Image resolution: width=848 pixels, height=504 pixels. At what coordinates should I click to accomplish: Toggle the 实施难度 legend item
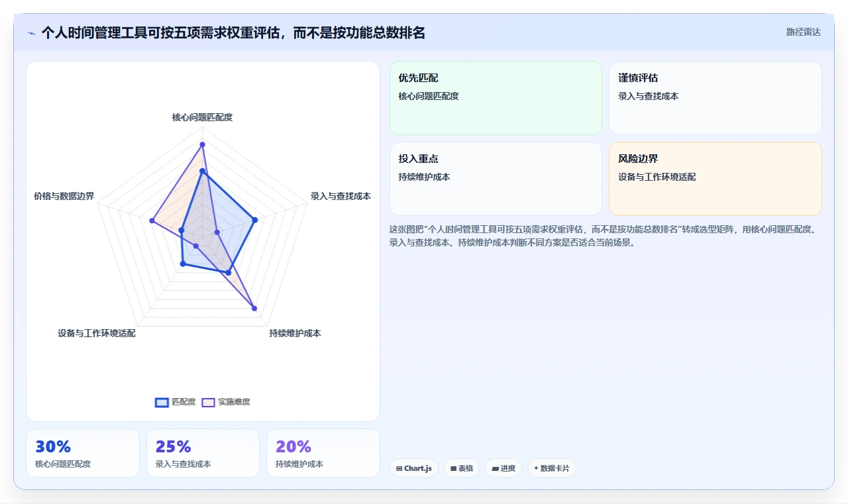click(226, 402)
